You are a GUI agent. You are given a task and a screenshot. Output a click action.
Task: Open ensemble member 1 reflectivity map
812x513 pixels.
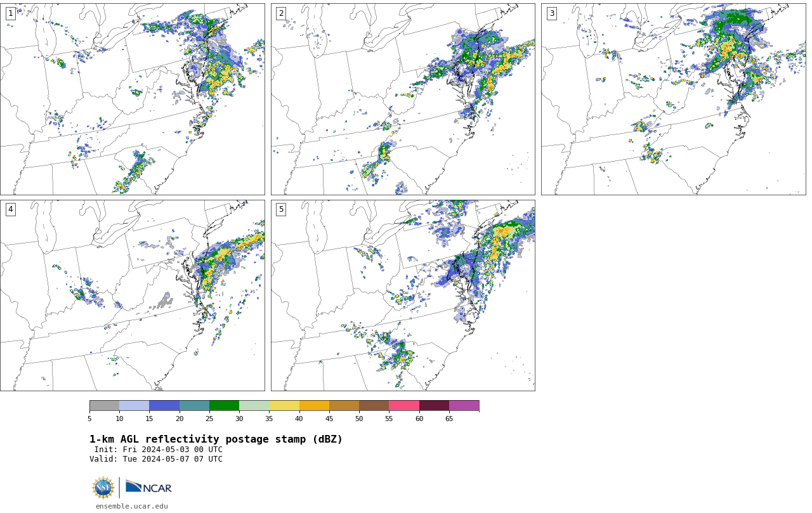click(133, 99)
